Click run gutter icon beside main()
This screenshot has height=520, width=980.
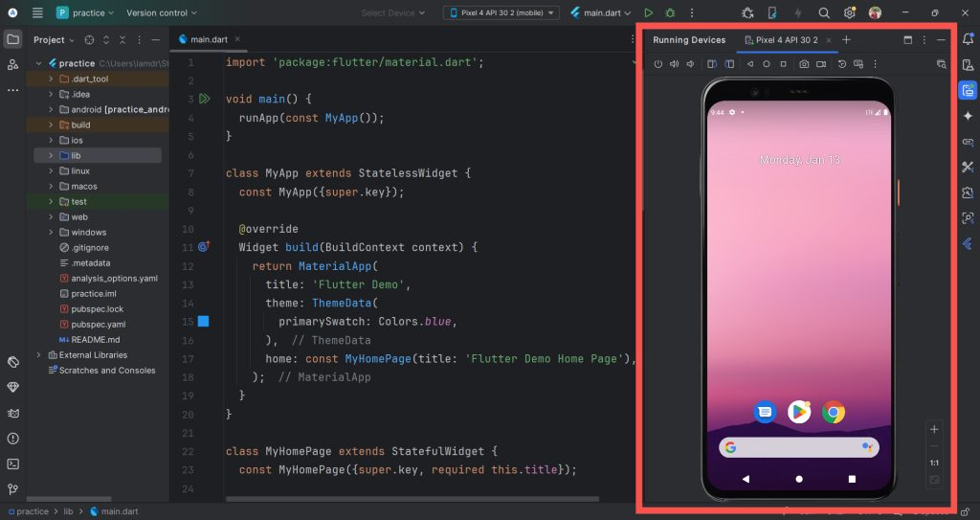pyautogui.click(x=204, y=99)
